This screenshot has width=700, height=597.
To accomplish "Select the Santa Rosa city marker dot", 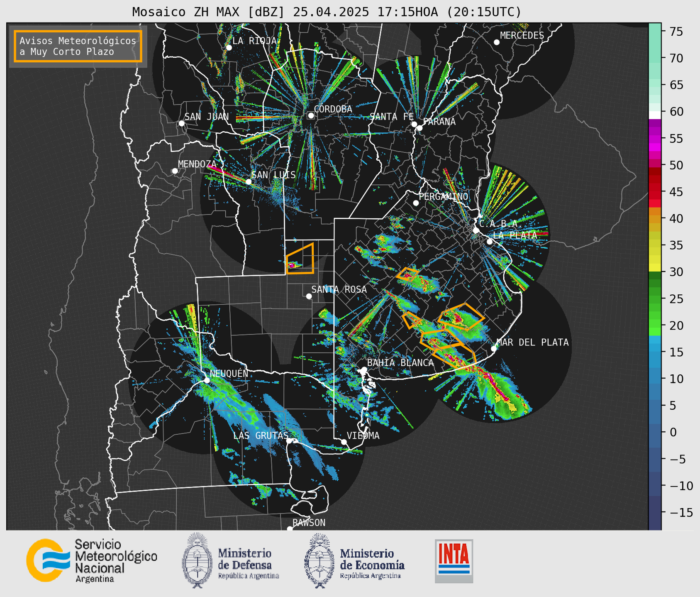I will pyautogui.click(x=309, y=296).
